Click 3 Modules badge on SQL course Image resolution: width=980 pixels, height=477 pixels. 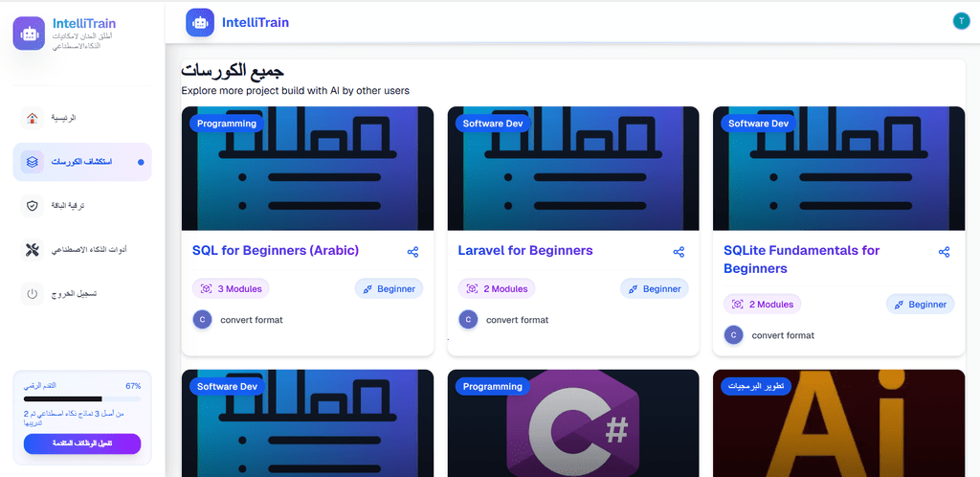tap(231, 289)
